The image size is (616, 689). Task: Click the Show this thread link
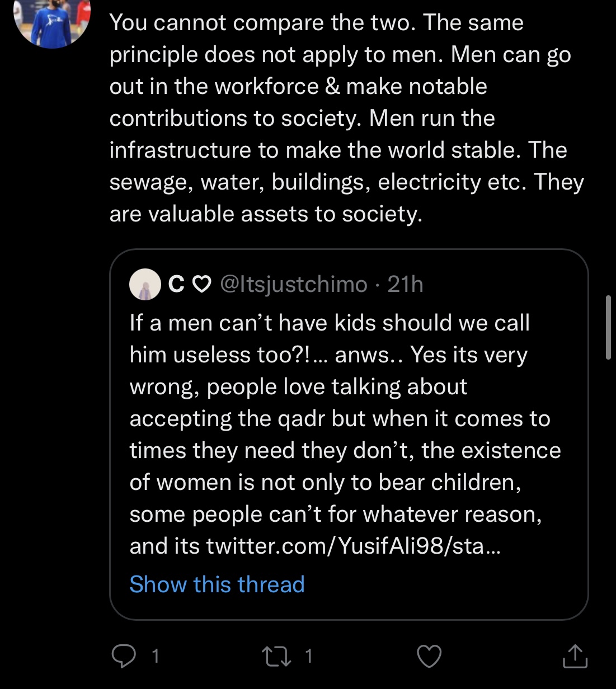tap(217, 584)
